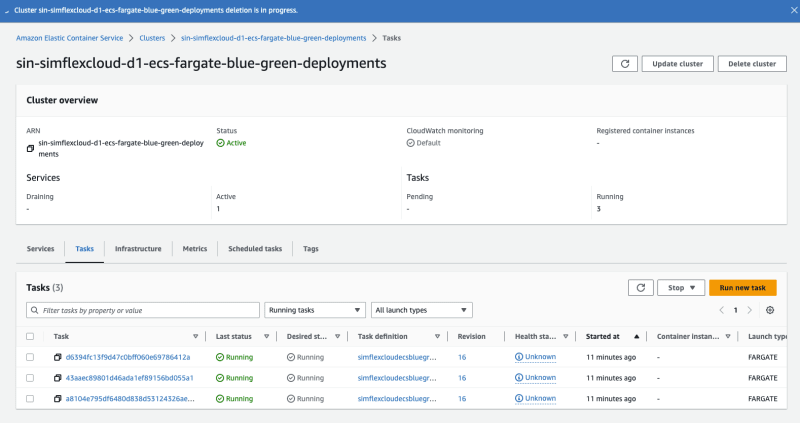Viewport: 800px width, 423px height.
Task: Click info icon of second Unknown health status
Action: point(519,378)
